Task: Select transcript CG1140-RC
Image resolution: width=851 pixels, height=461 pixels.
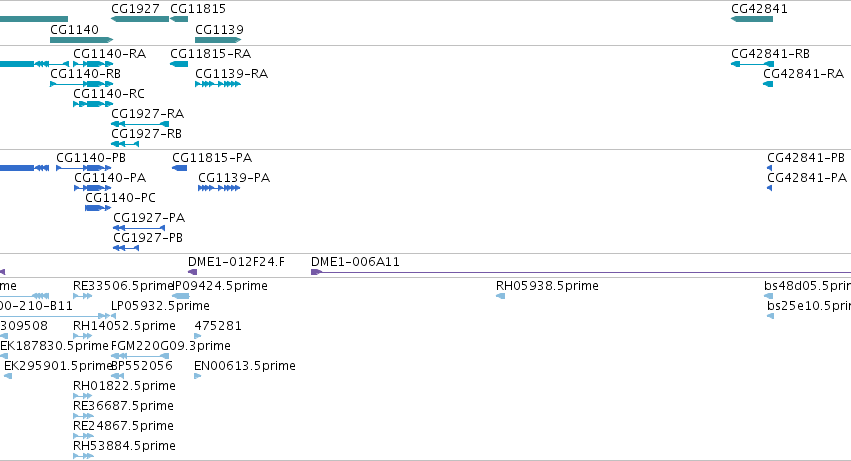Action: (109, 94)
